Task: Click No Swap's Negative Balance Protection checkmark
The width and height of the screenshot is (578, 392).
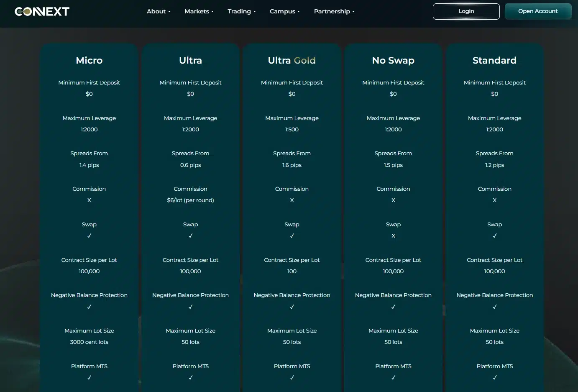Action: coord(393,307)
